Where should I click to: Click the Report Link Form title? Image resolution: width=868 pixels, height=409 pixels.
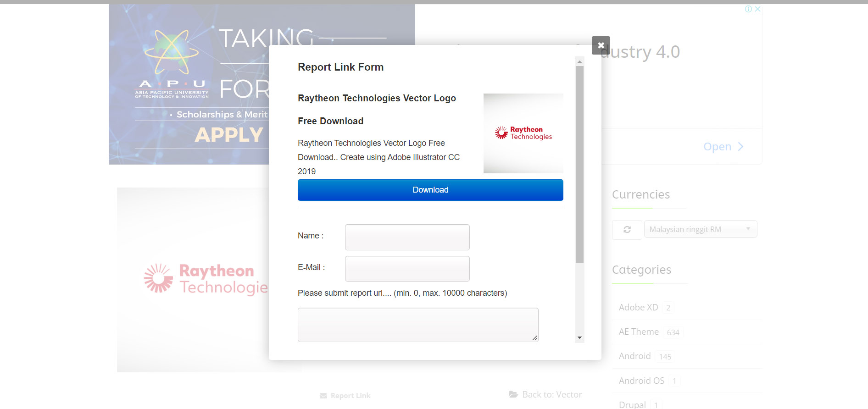pyautogui.click(x=340, y=67)
